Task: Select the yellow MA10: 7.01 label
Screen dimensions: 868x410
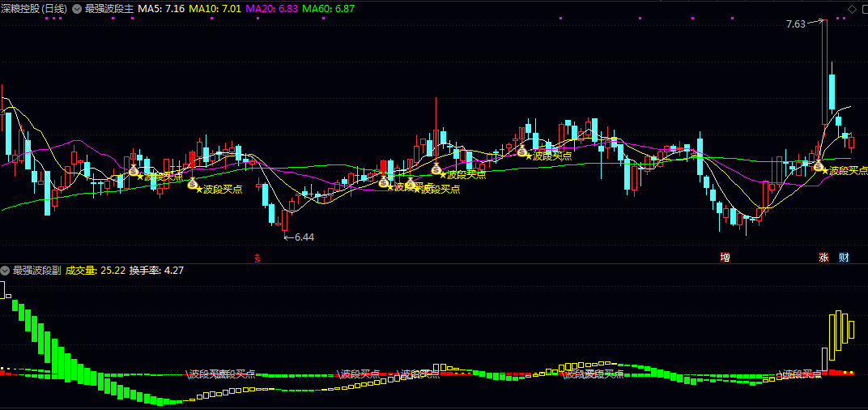Action: click(215, 9)
